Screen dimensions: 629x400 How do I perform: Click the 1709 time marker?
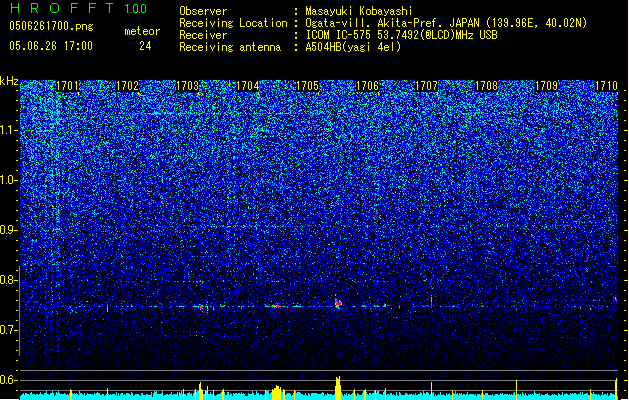pos(547,86)
